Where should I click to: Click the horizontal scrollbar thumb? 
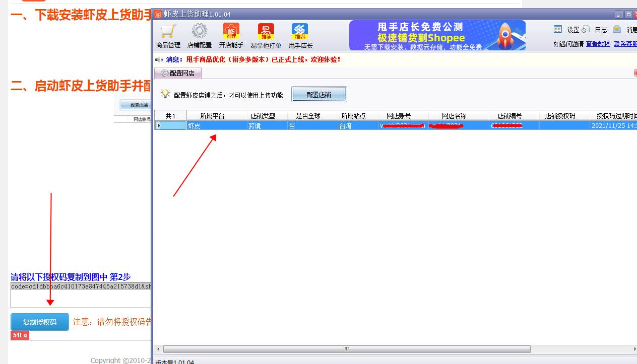coord(347,349)
